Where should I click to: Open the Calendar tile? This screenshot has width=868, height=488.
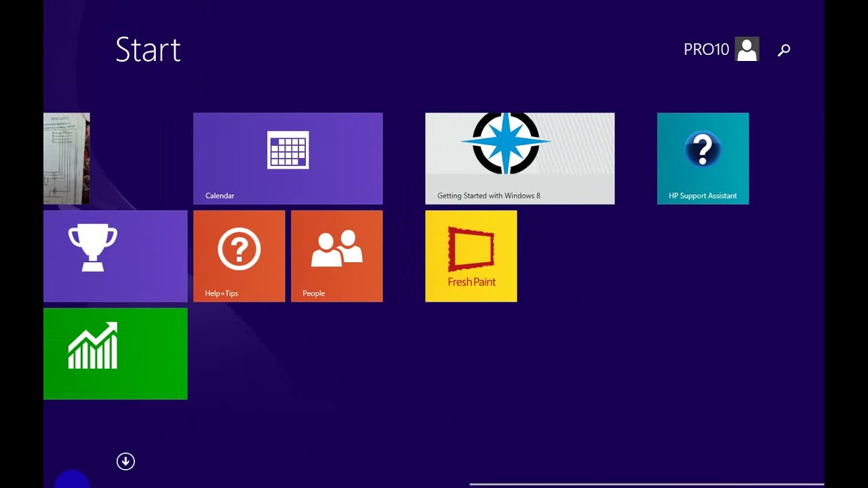(x=288, y=159)
